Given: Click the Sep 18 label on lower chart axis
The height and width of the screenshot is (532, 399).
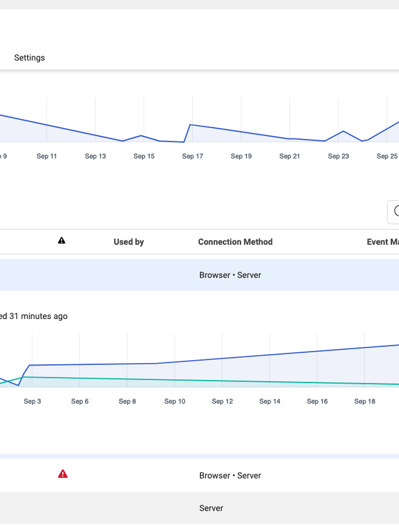Looking at the screenshot, I should 365,401.
